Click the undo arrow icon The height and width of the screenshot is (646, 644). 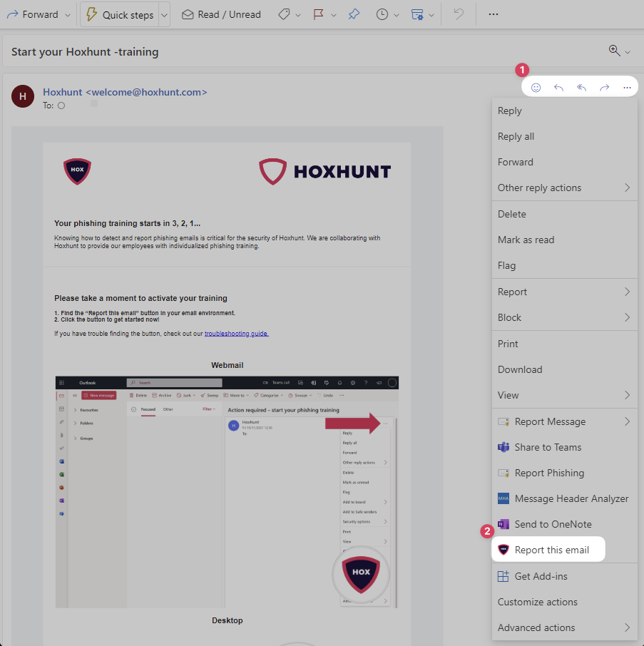458,14
